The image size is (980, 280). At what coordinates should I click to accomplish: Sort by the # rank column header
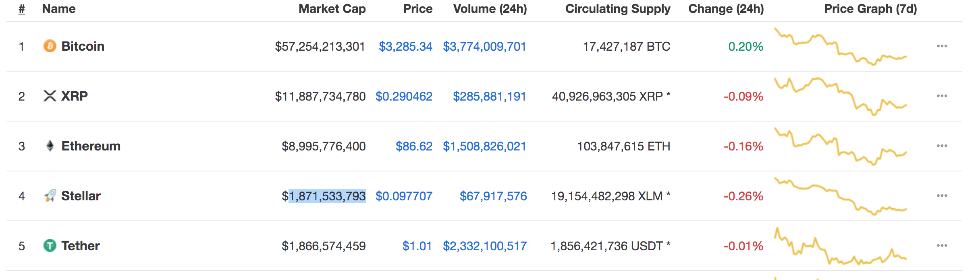(22, 9)
